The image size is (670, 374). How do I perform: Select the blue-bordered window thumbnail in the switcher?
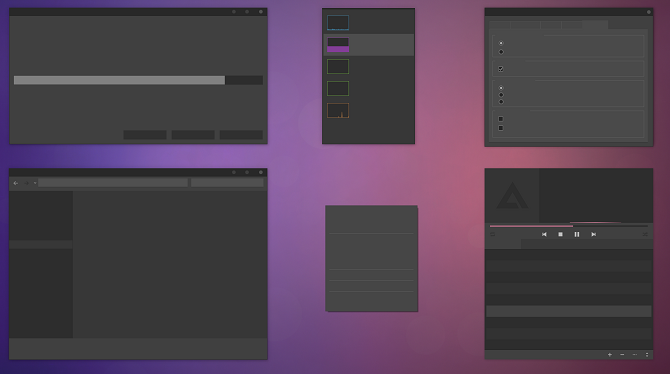(338, 23)
